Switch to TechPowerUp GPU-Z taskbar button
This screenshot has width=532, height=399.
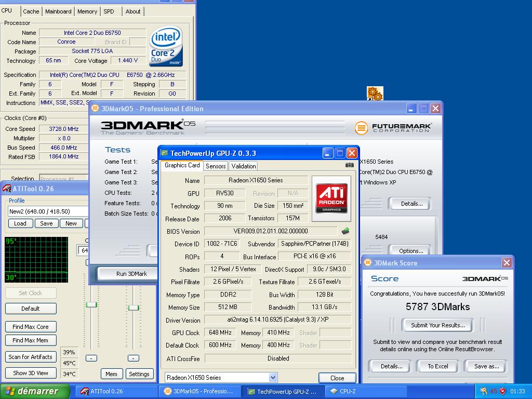(282, 391)
